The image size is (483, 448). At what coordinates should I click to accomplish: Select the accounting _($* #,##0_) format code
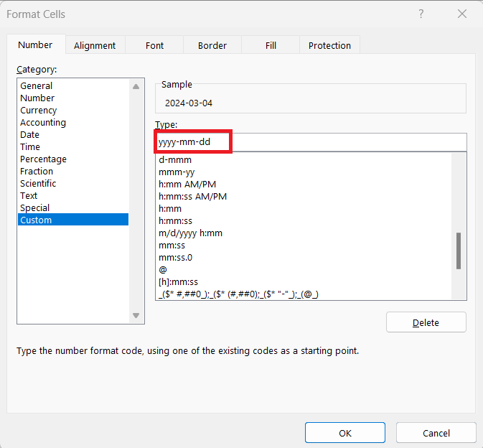pyautogui.click(x=304, y=294)
